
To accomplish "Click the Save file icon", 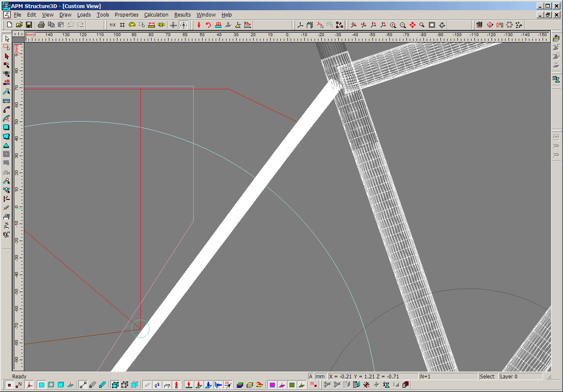I will [29, 25].
